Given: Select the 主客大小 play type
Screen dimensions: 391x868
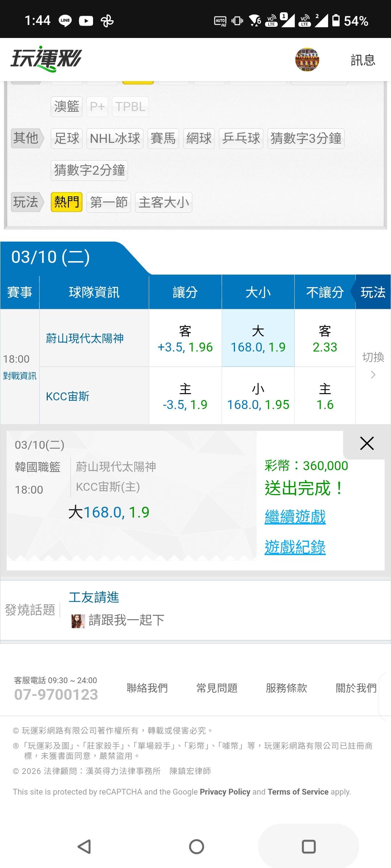Looking at the screenshot, I should click(x=164, y=202).
